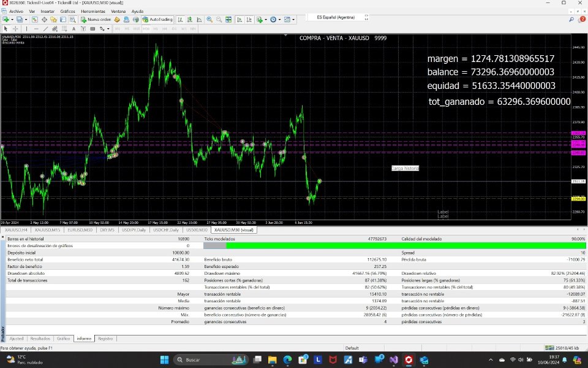
Task: Click the Carga historial button
Action: click(405, 167)
